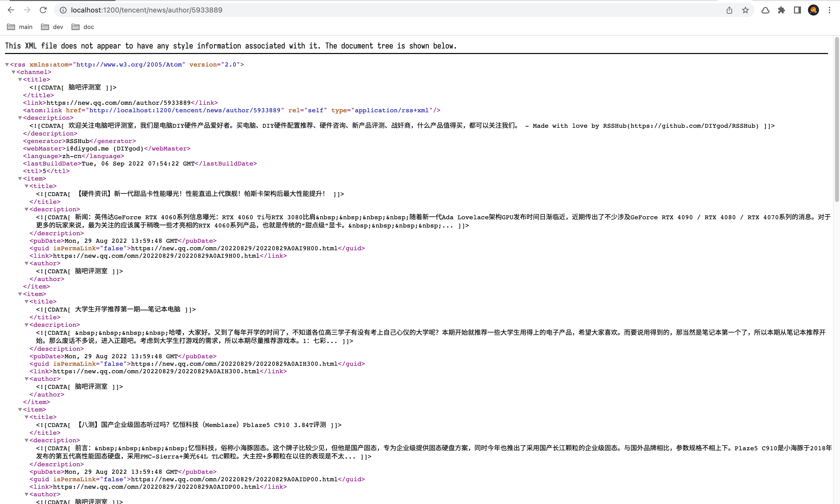Image resolution: width=840 pixels, height=504 pixels.
Task: Open the browser profile avatar
Action: click(813, 10)
